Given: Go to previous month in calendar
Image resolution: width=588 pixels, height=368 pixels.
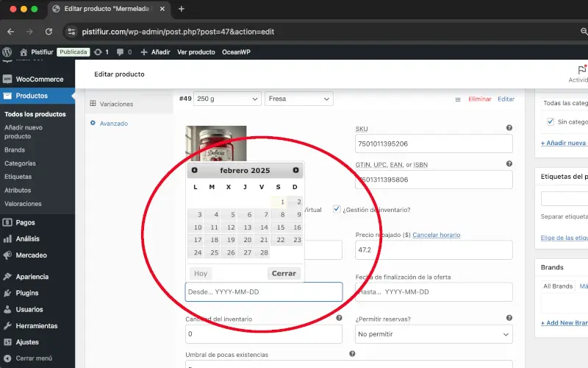Looking at the screenshot, I should pos(194,170).
